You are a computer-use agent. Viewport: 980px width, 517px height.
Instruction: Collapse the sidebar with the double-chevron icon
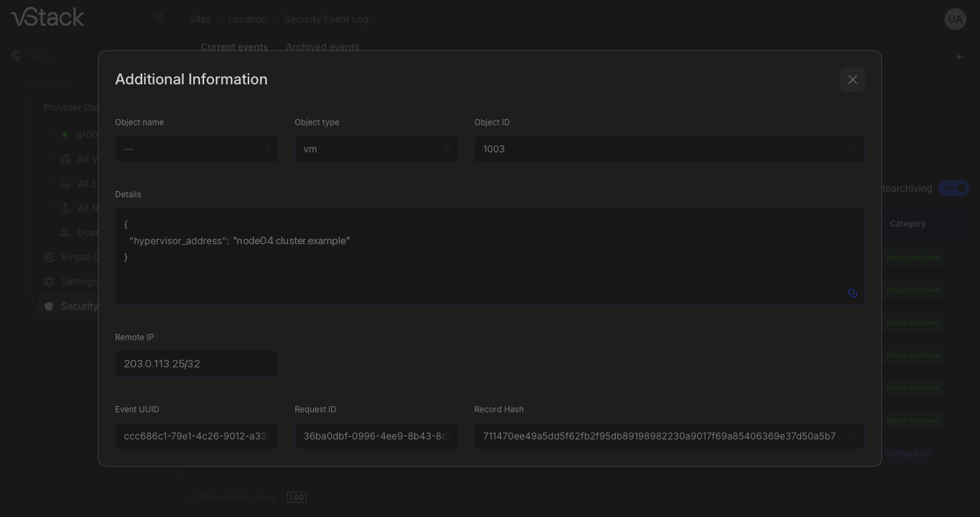click(159, 16)
